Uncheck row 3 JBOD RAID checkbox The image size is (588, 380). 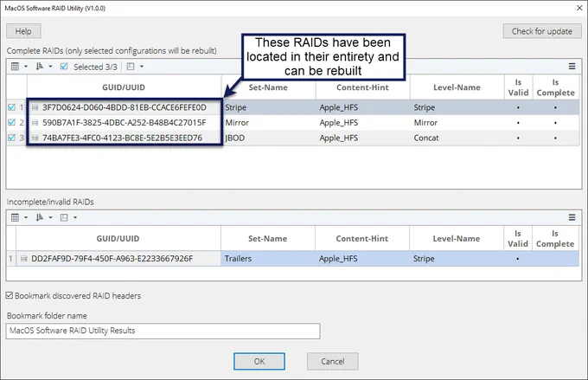(11, 138)
